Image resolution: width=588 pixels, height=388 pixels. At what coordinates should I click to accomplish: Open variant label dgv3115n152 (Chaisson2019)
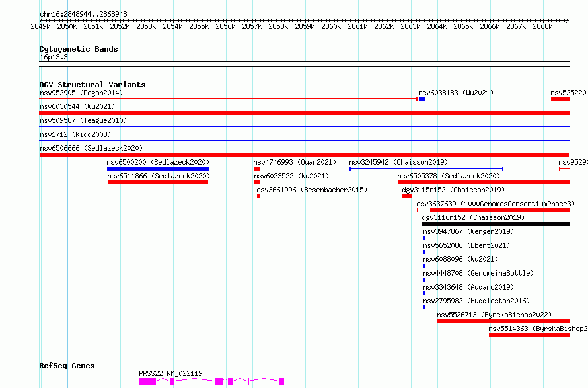pos(453,190)
